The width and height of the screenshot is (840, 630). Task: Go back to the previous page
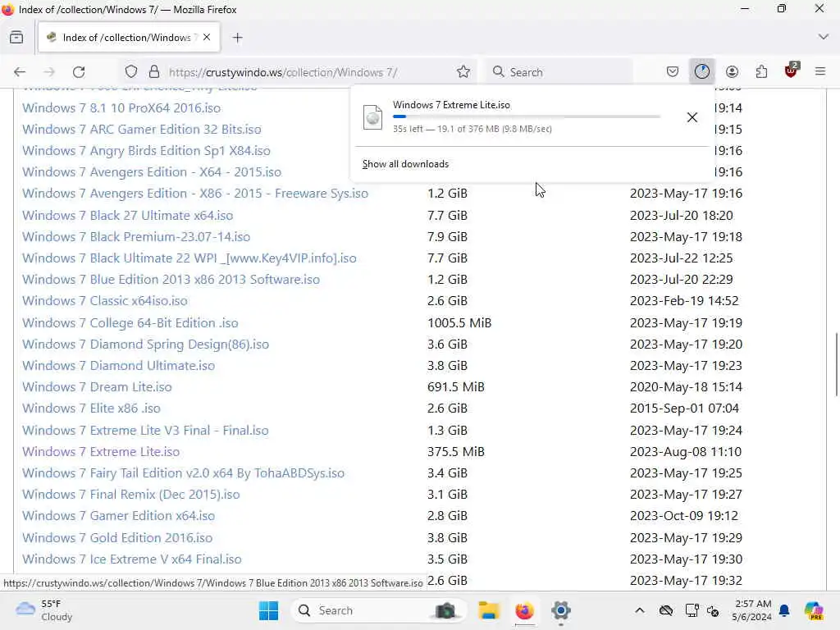20,72
